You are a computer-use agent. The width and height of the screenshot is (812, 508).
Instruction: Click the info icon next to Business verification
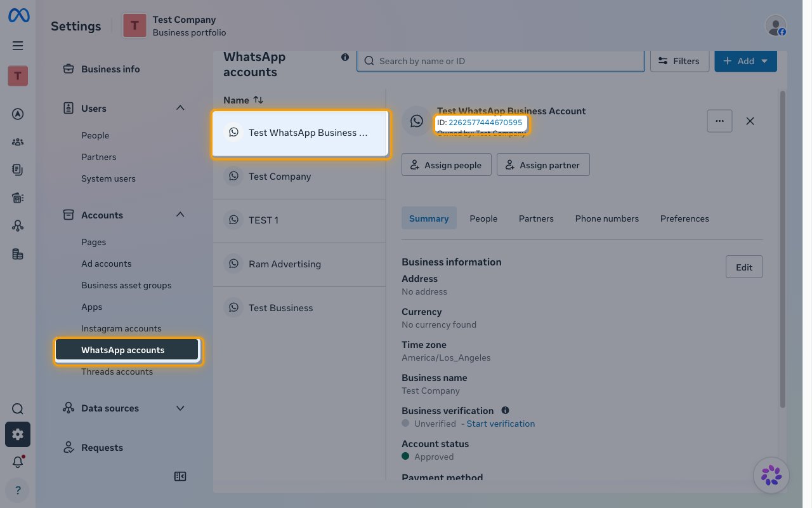pyautogui.click(x=506, y=410)
